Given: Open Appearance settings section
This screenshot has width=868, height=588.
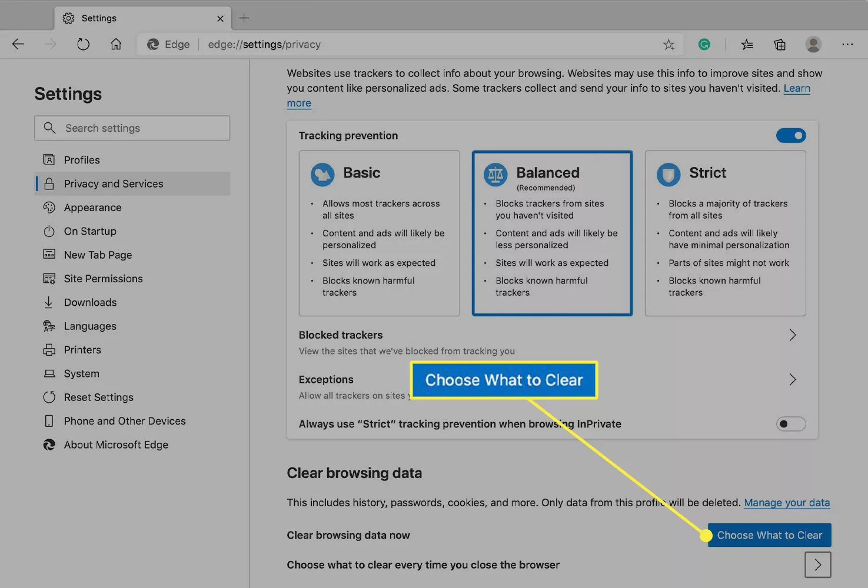Looking at the screenshot, I should click(132, 208).
